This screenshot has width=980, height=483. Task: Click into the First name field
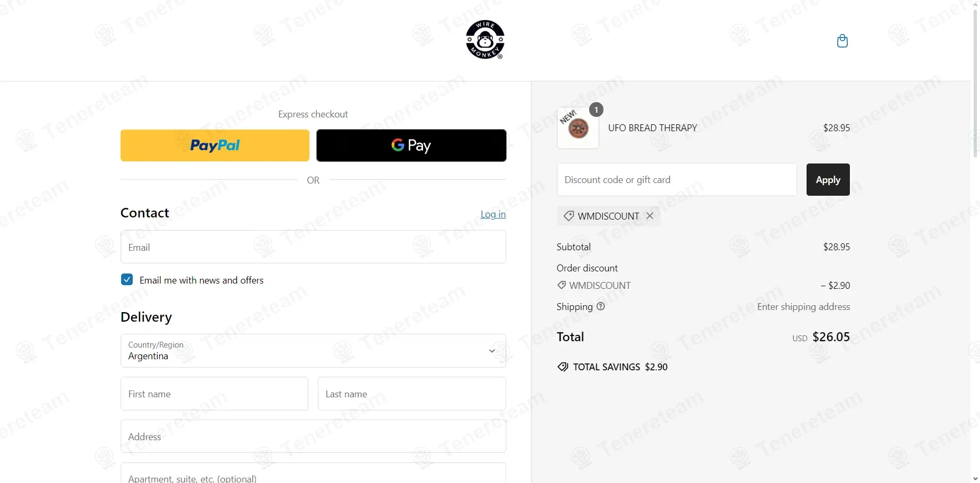coord(214,394)
